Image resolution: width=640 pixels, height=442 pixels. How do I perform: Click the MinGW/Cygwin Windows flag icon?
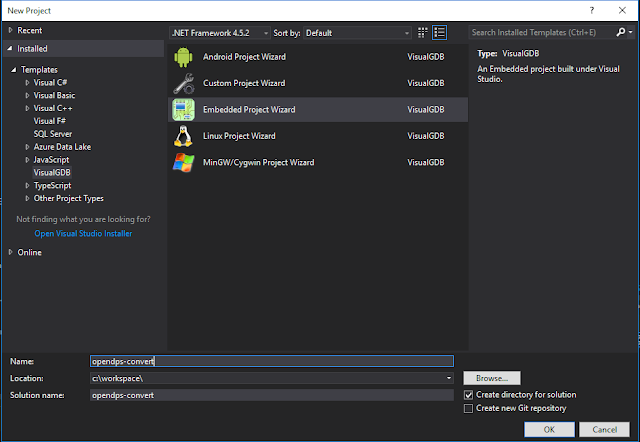pyautogui.click(x=183, y=162)
